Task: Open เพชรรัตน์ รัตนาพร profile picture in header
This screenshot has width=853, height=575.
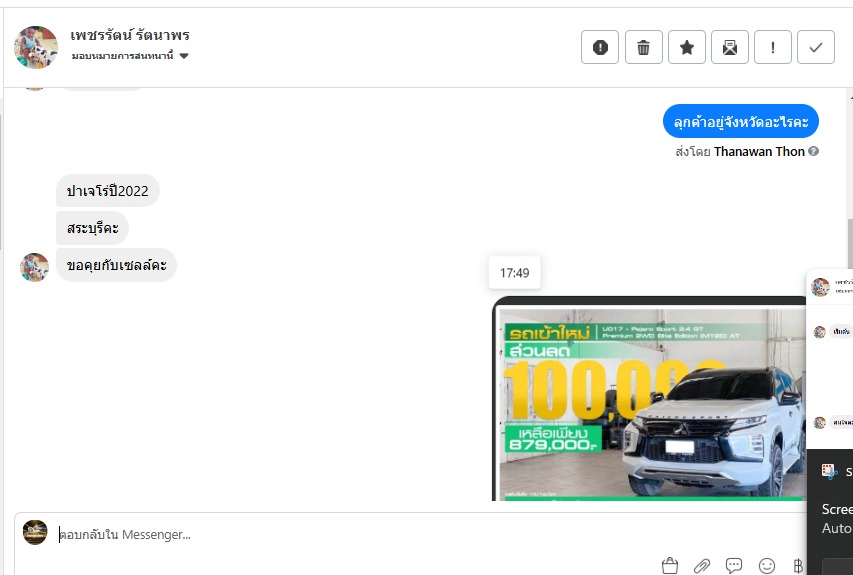Action: click(x=36, y=47)
